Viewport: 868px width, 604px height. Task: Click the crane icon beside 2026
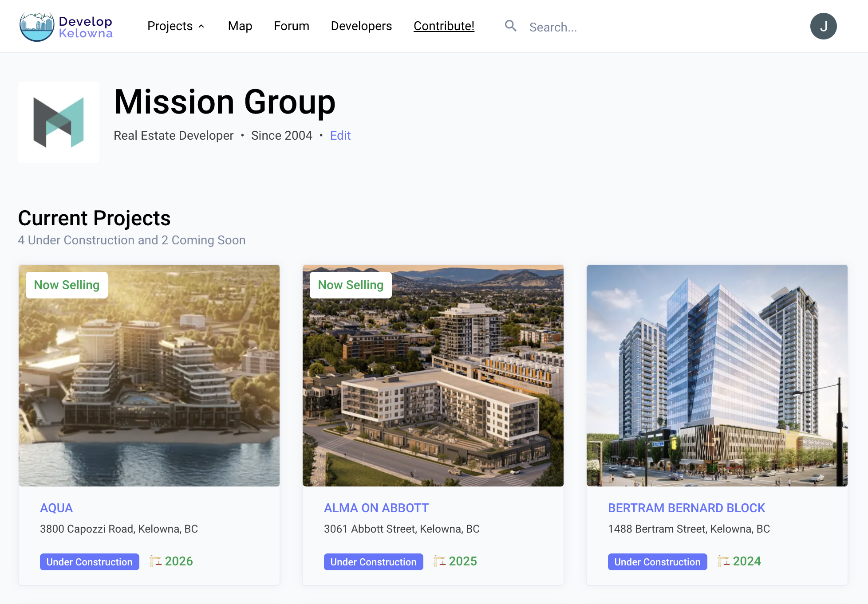[x=155, y=561]
